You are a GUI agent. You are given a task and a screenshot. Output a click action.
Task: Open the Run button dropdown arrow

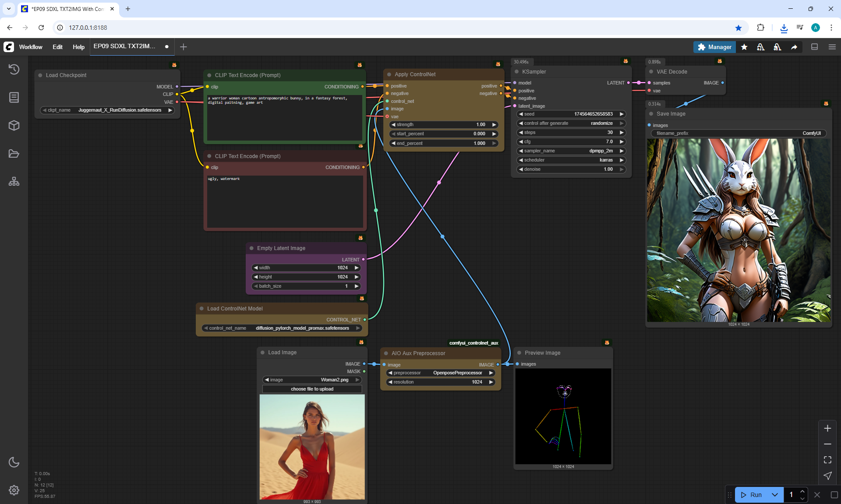(x=774, y=495)
